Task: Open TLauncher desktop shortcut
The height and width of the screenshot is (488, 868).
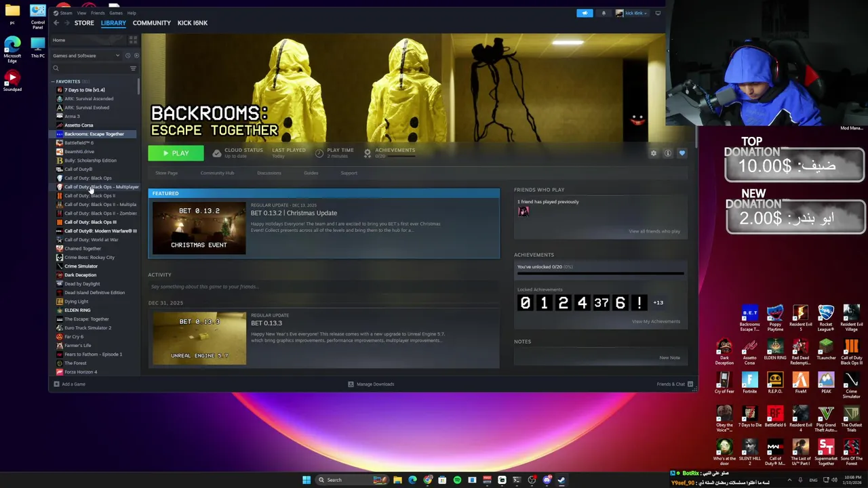Action: 825,350
